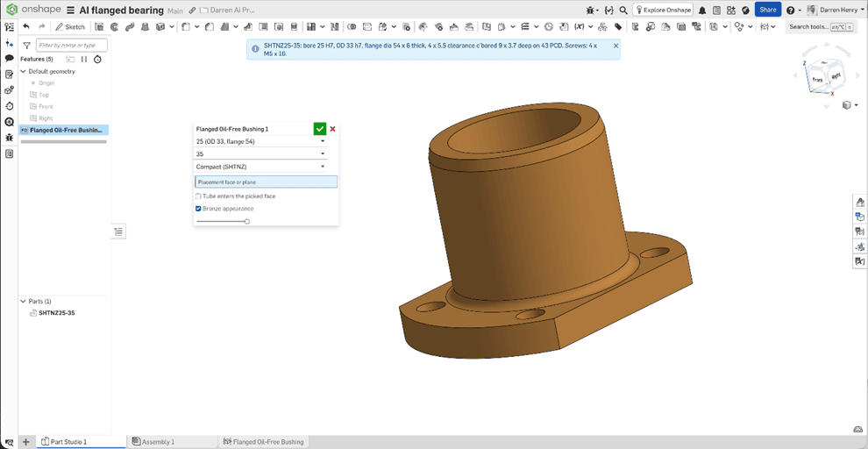Select the Revolve tool
The width and height of the screenshot is (868, 449).
(115, 26)
